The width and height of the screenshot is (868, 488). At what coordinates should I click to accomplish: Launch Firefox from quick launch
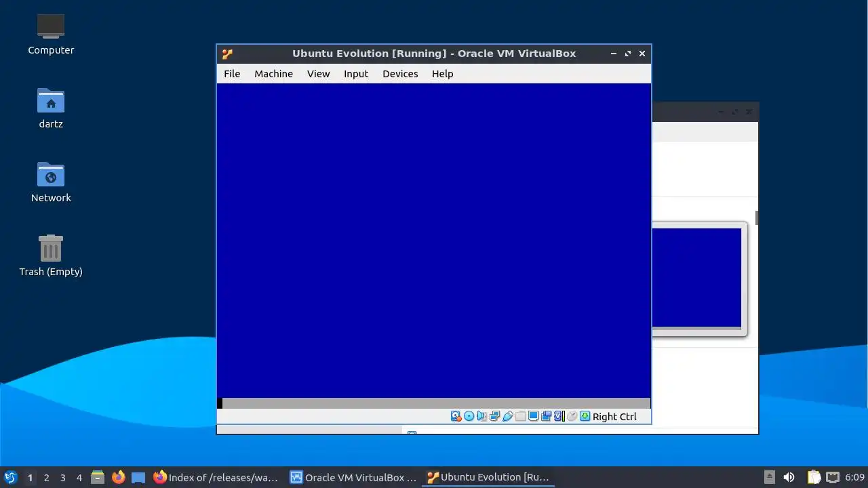click(118, 477)
